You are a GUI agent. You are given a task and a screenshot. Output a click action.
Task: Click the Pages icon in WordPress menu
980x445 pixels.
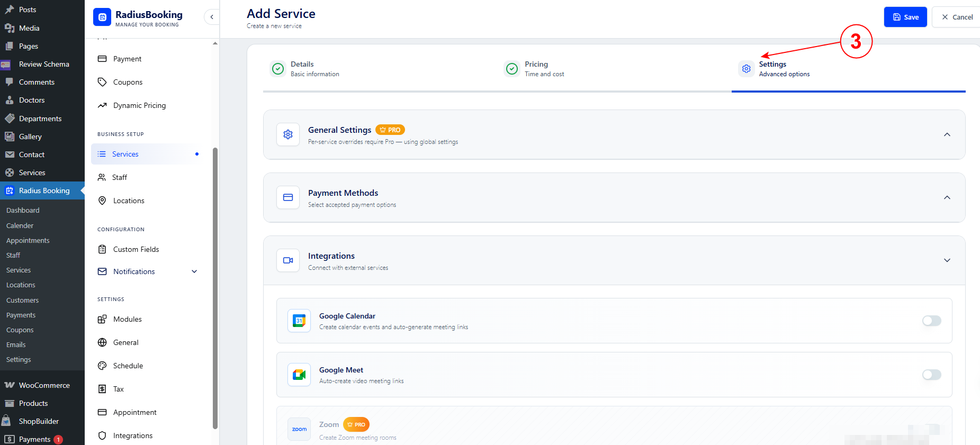point(10,46)
